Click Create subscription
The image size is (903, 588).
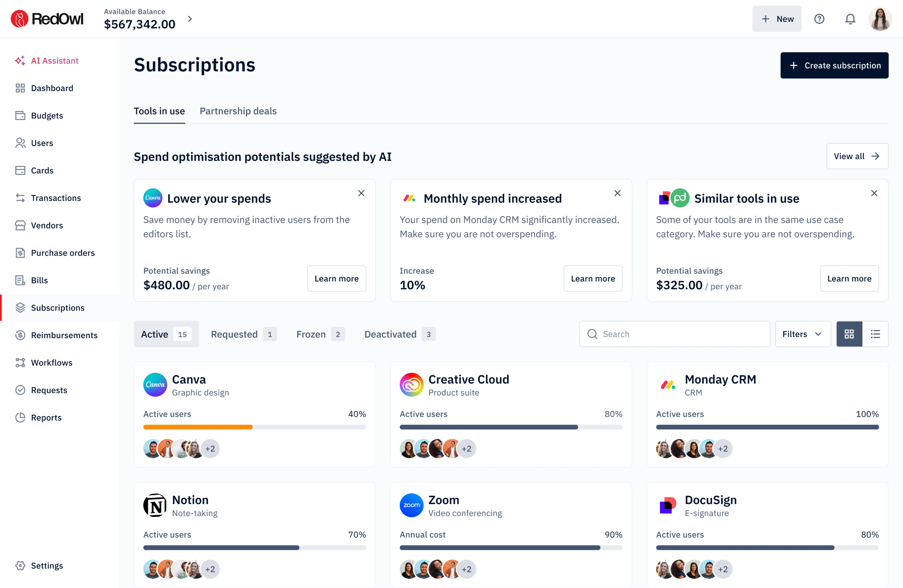click(834, 65)
